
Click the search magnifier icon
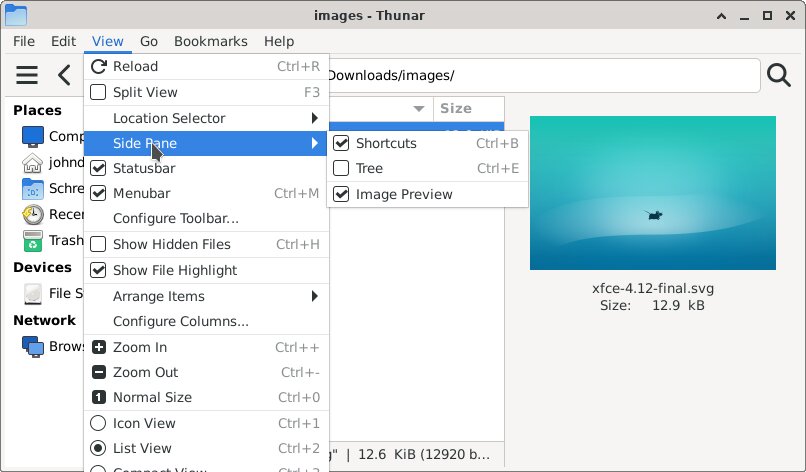(778, 75)
